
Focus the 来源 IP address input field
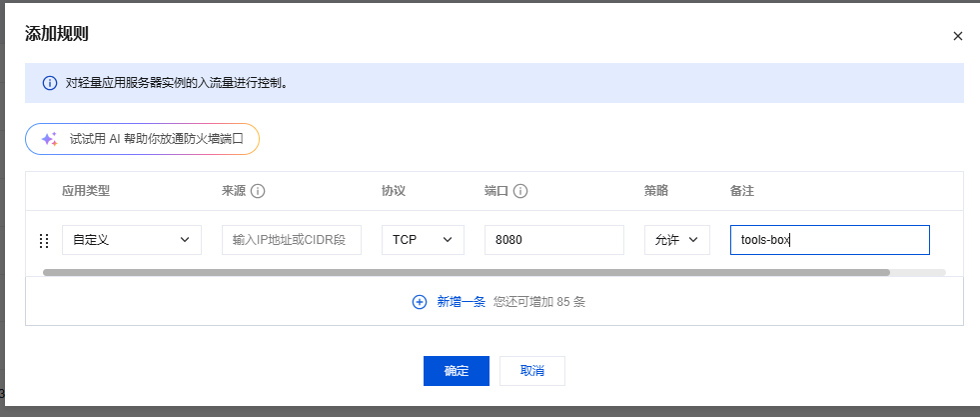[291, 240]
